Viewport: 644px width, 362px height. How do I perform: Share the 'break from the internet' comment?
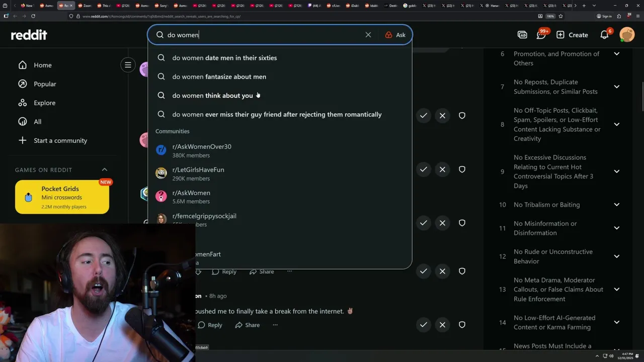point(248,325)
